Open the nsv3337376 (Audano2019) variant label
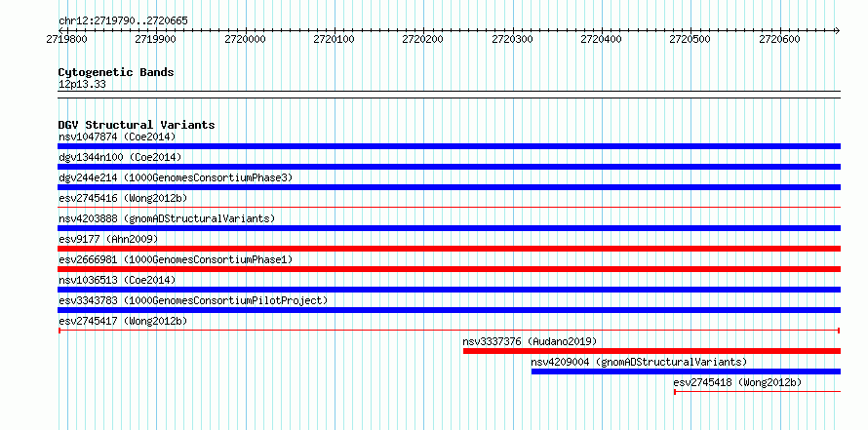 [530, 341]
